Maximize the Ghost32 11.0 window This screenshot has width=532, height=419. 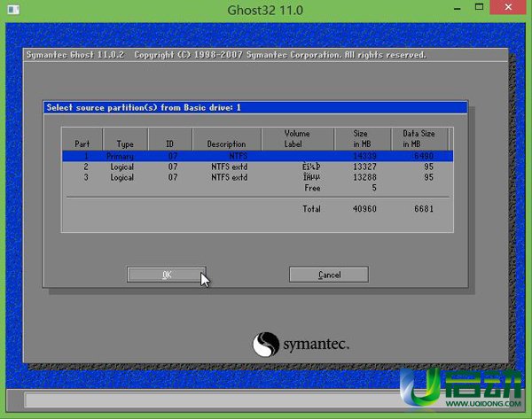tap(479, 7)
